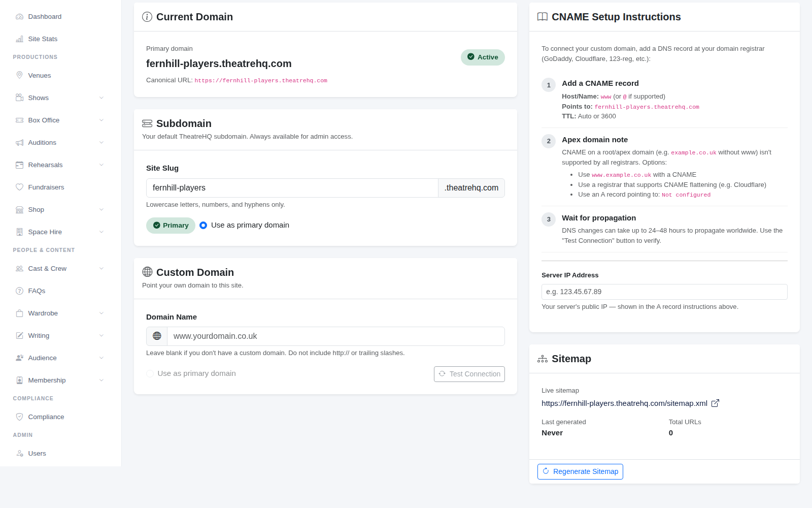Go to Site Stats page
This screenshot has height=508, width=812.
click(61, 39)
